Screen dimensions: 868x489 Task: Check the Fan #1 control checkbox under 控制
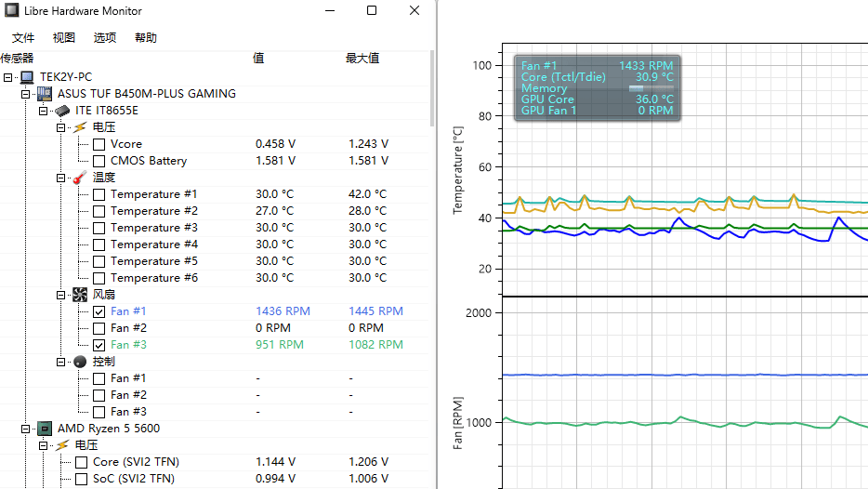[x=99, y=378]
